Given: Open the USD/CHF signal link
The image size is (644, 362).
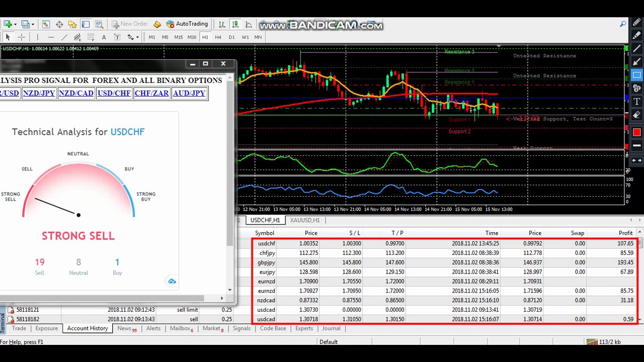Looking at the screenshot, I should (114, 93).
